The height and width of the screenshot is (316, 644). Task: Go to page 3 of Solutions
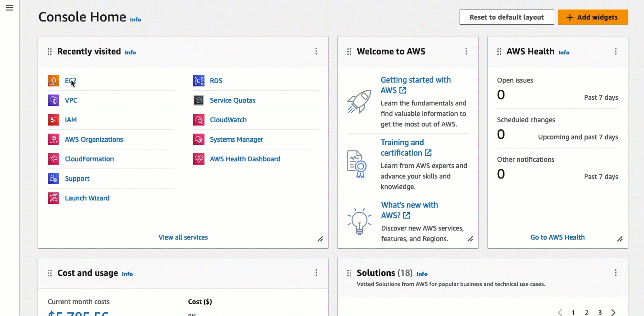coord(600,313)
